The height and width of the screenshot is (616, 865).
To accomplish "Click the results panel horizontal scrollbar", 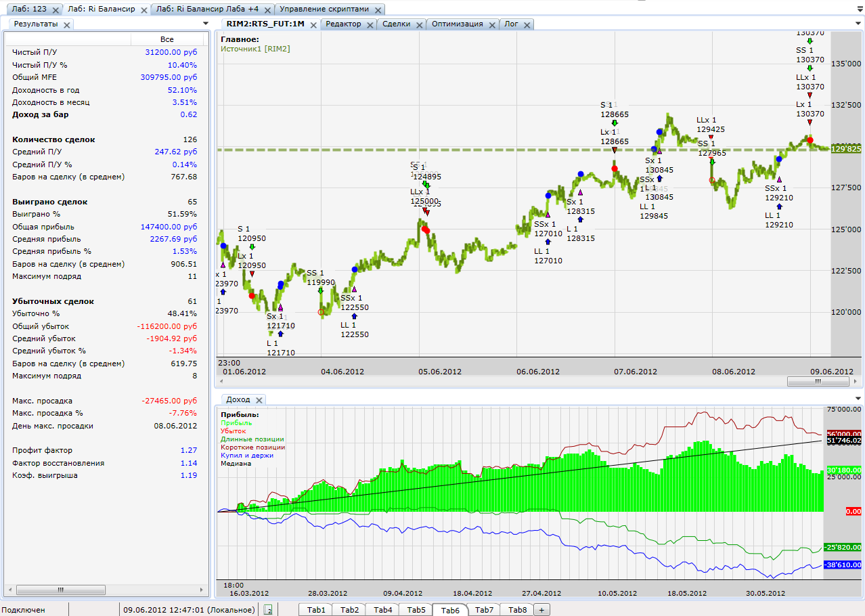I will point(61,590).
